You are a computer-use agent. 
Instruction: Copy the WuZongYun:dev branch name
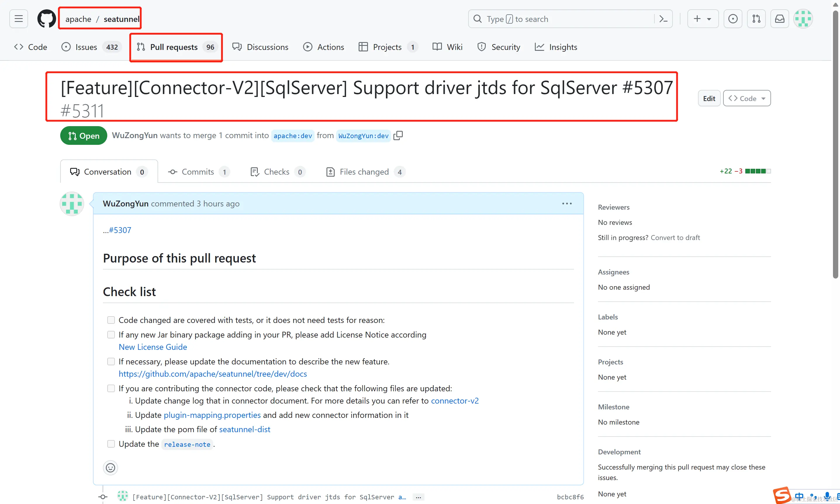[398, 135]
